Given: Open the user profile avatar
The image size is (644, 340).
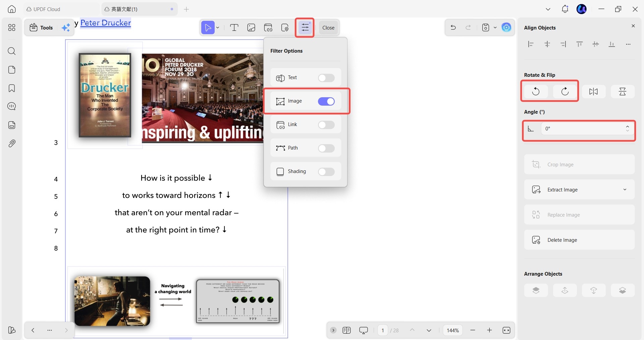Looking at the screenshot, I should pyautogui.click(x=582, y=9).
